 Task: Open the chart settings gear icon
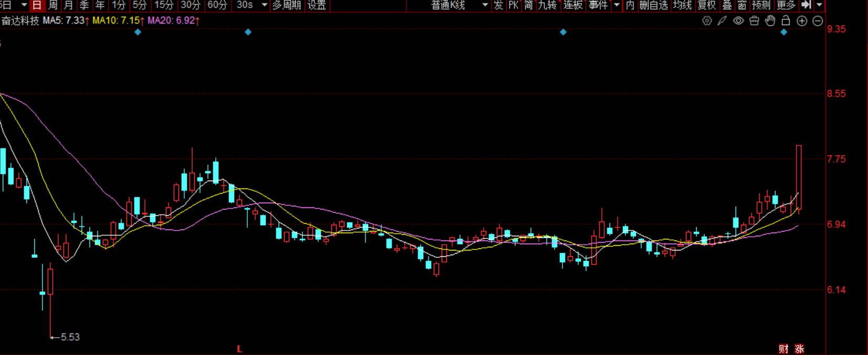coord(707,21)
